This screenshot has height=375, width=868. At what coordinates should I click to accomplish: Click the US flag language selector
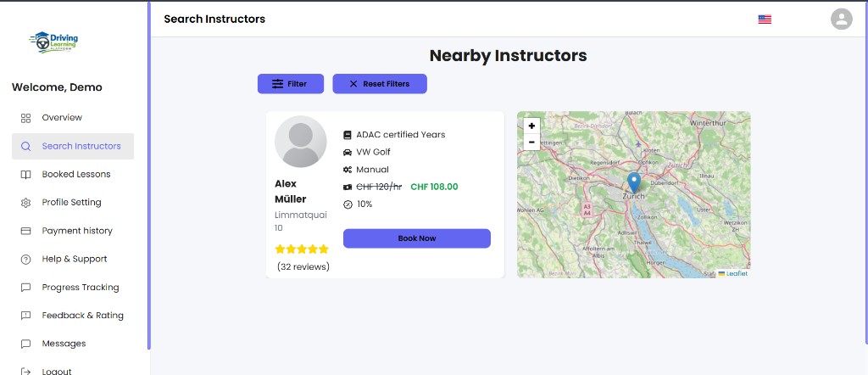pyautogui.click(x=765, y=20)
